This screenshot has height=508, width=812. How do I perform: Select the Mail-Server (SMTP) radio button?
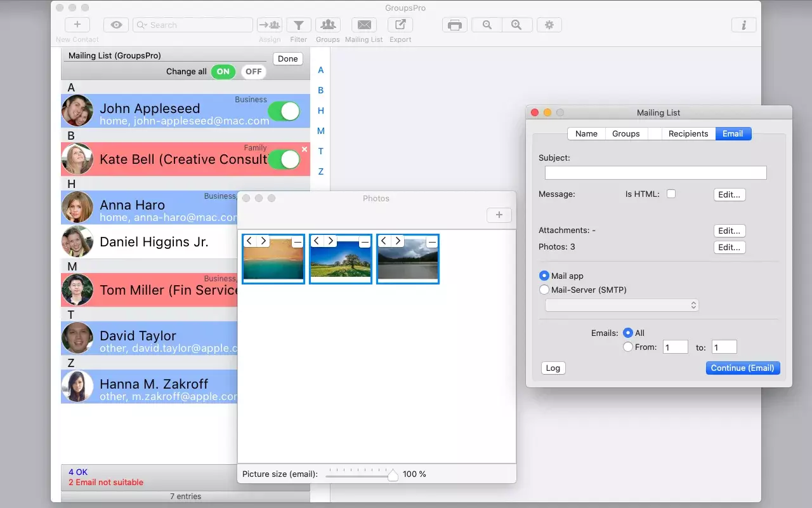point(544,290)
